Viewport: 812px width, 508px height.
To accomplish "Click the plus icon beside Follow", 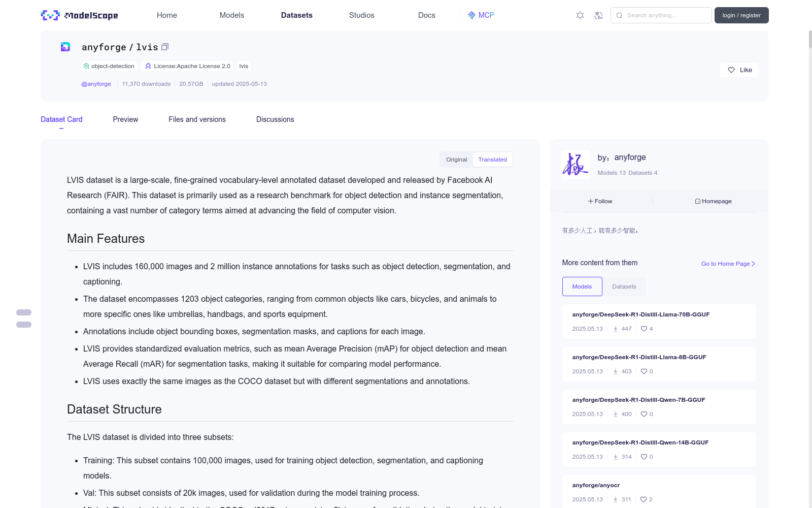I will click(591, 201).
